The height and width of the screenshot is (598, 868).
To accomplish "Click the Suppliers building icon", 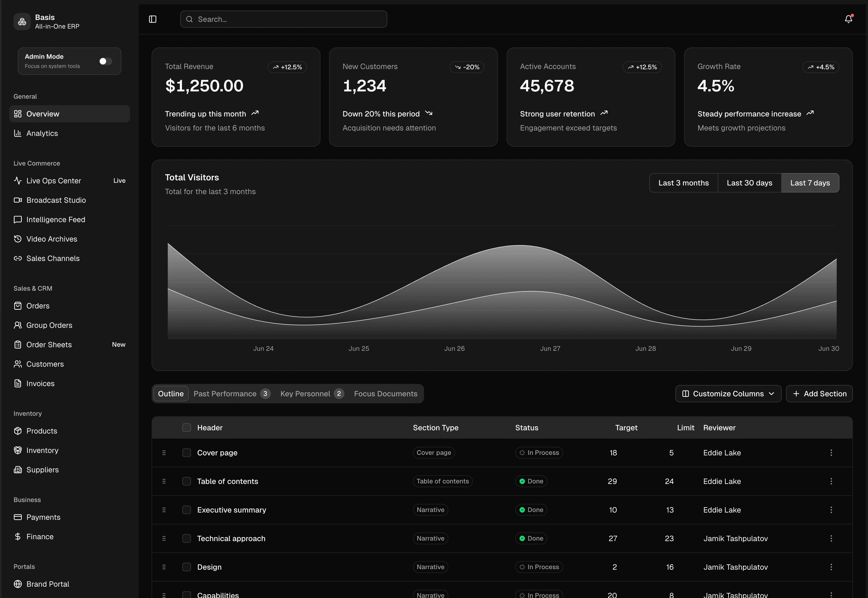I will 18,470.
